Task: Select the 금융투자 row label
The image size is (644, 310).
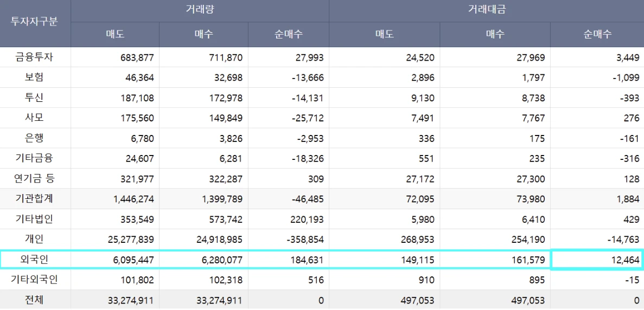Action: (x=35, y=57)
